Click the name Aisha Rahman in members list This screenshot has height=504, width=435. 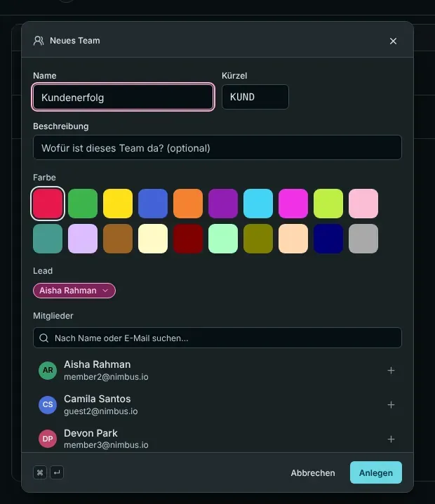pyautogui.click(x=98, y=364)
